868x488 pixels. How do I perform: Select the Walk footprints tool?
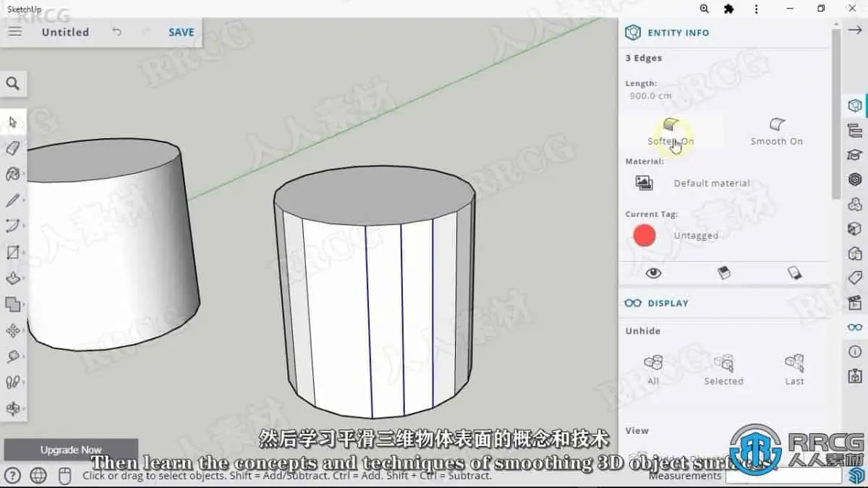pos(13,382)
